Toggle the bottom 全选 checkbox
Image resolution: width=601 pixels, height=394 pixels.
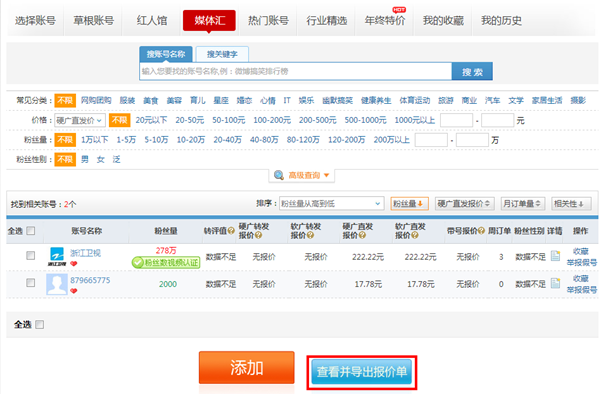39,325
